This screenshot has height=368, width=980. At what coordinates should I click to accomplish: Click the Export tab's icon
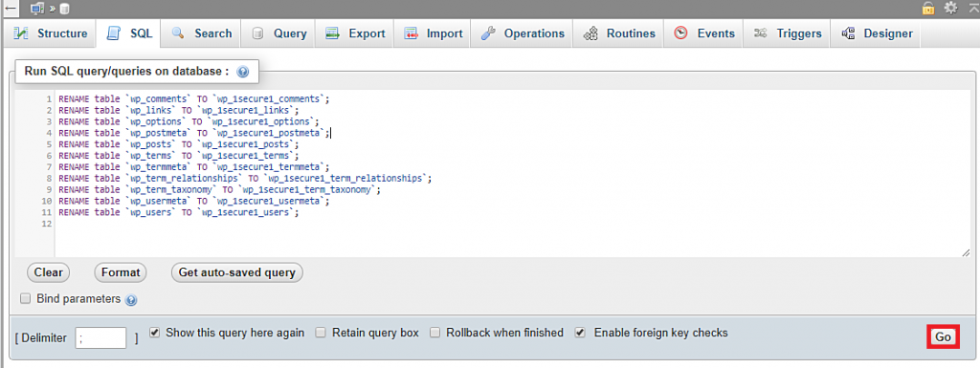(332, 33)
